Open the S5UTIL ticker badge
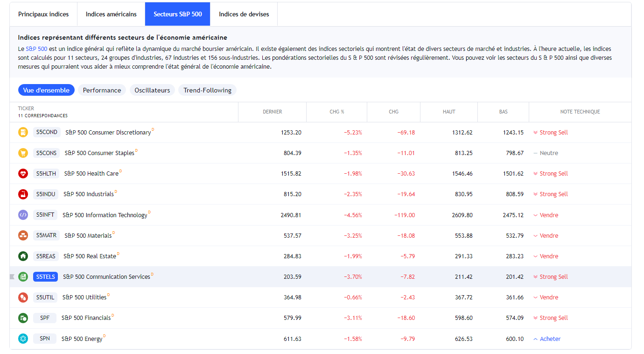Viewport: 644px width, 354px height. [45, 297]
